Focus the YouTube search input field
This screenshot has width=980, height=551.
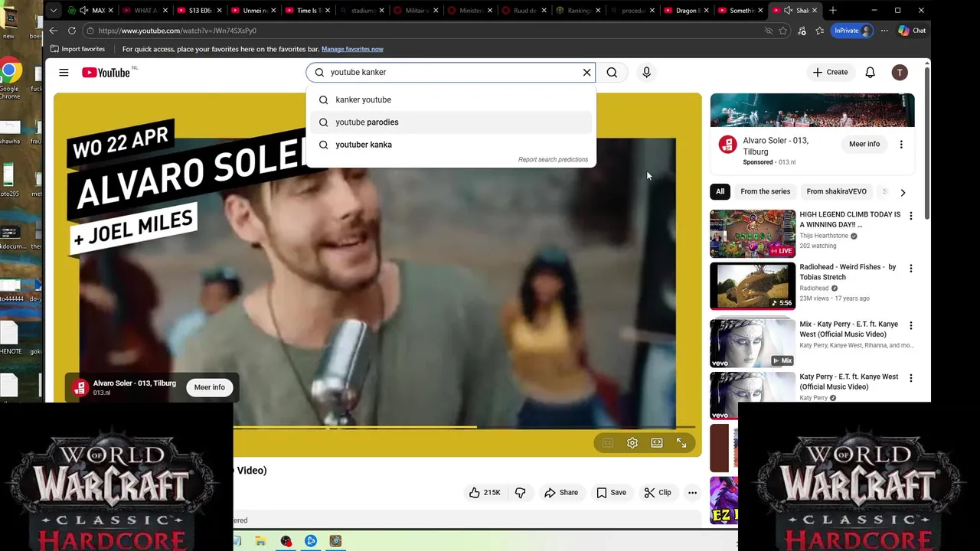point(452,72)
